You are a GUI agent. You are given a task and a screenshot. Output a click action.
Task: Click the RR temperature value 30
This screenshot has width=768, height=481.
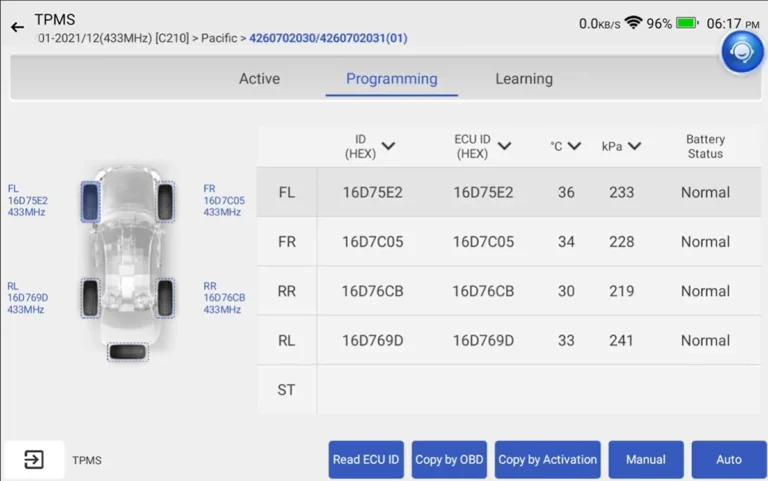[566, 291]
